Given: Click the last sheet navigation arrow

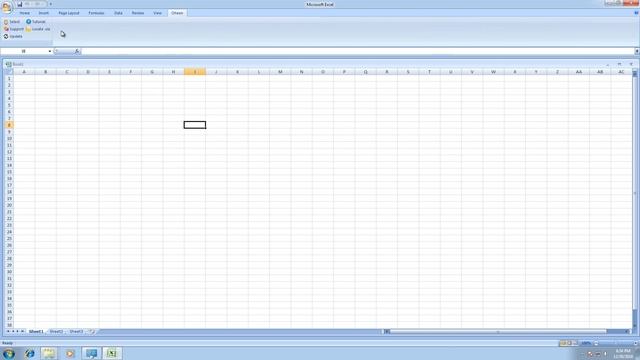Looking at the screenshot, I should coord(22,331).
